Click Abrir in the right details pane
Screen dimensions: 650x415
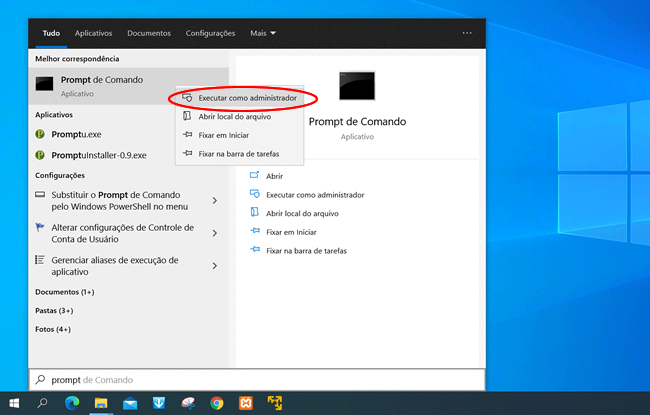click(x=274, y=177)
